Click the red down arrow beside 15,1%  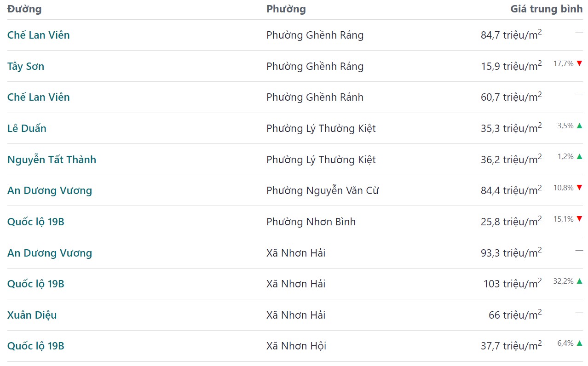pos(579,219)
